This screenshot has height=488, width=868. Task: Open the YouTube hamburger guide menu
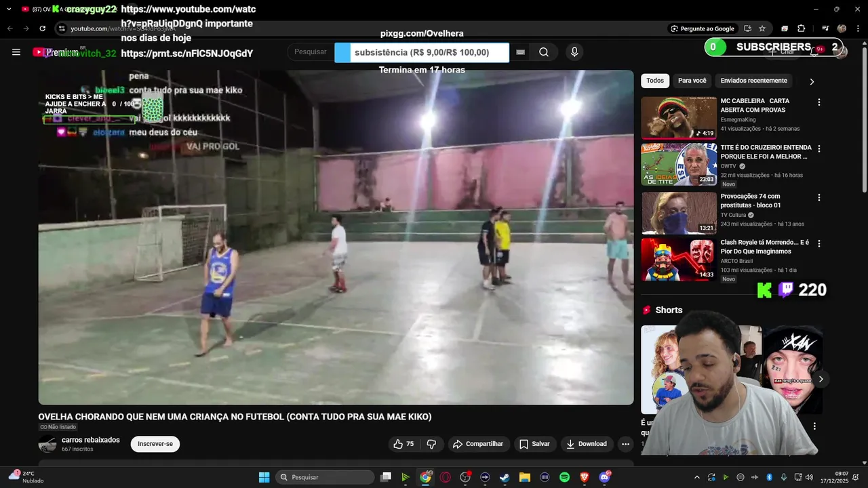pos(16,52)
